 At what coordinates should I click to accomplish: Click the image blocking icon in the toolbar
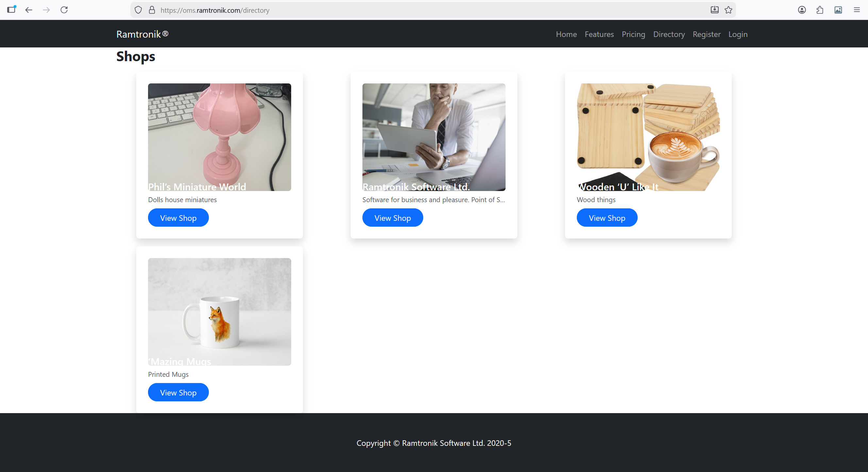click(838, 10)
